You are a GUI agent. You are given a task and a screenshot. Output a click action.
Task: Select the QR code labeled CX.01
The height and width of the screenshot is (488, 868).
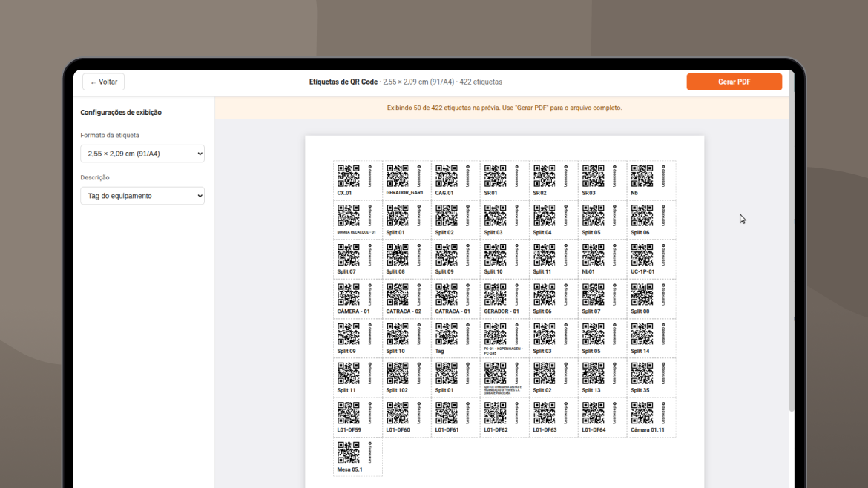click(348, 176)
